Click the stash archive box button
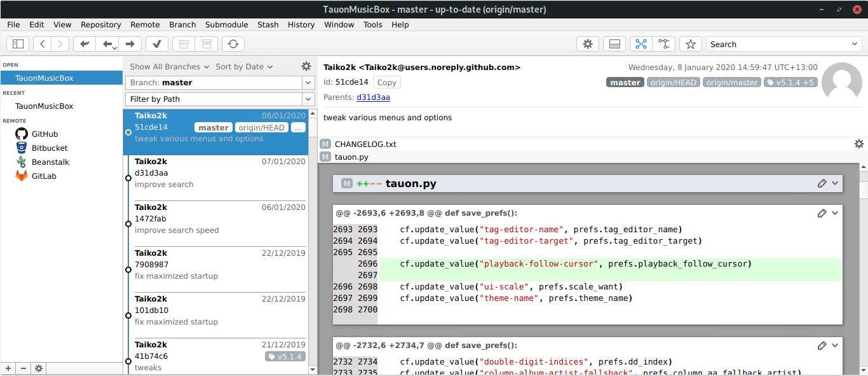Screen dimensions: 868x376 184,44
